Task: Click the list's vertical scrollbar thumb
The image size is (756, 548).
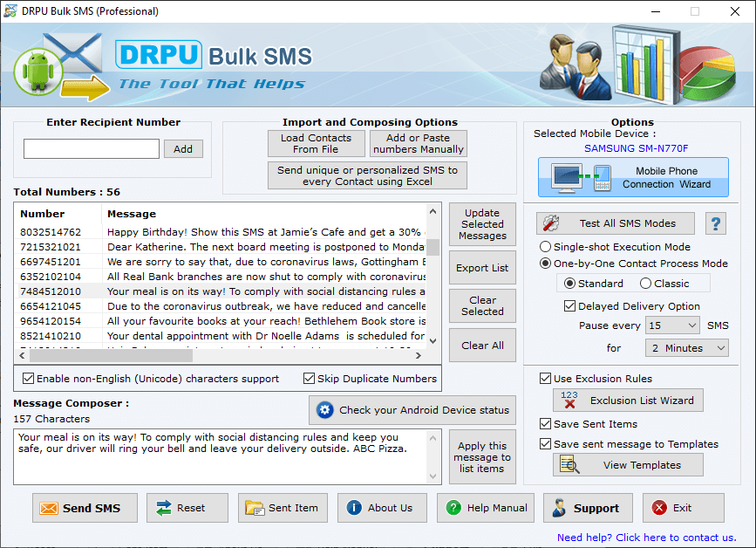Action: click(433, 247)
